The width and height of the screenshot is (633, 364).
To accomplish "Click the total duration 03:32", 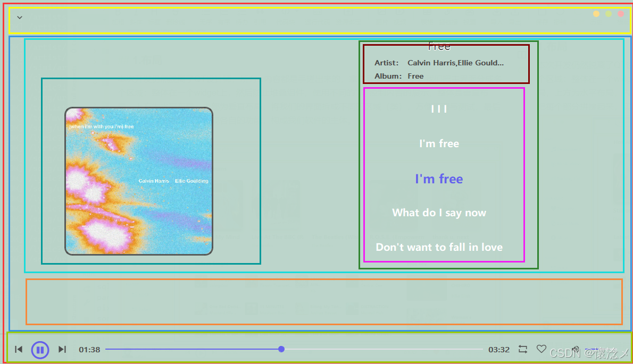I will point(499,350).
